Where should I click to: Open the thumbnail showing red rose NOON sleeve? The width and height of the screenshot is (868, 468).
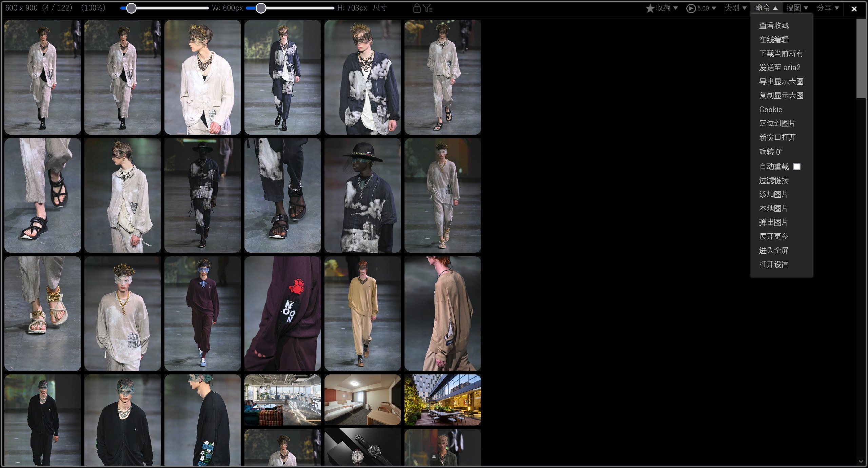point(283,313)
